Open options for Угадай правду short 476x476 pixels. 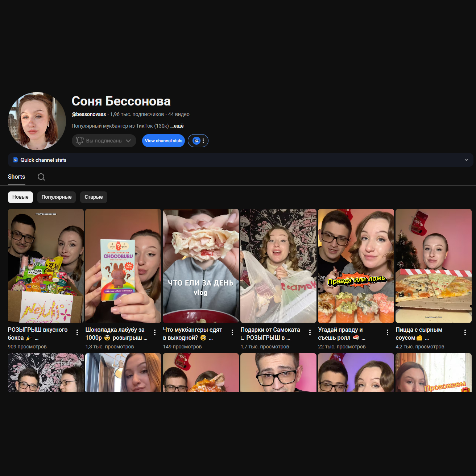tap(388, 332)
